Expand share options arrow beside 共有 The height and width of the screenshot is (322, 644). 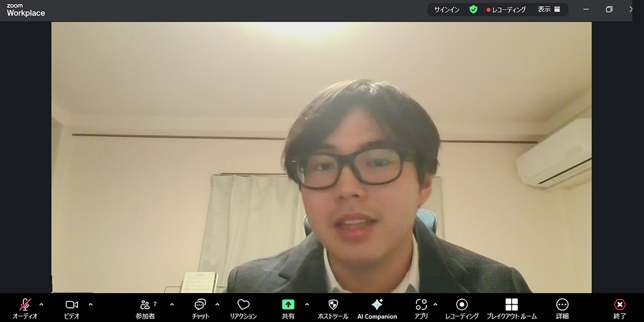click(x=307, y=304)
